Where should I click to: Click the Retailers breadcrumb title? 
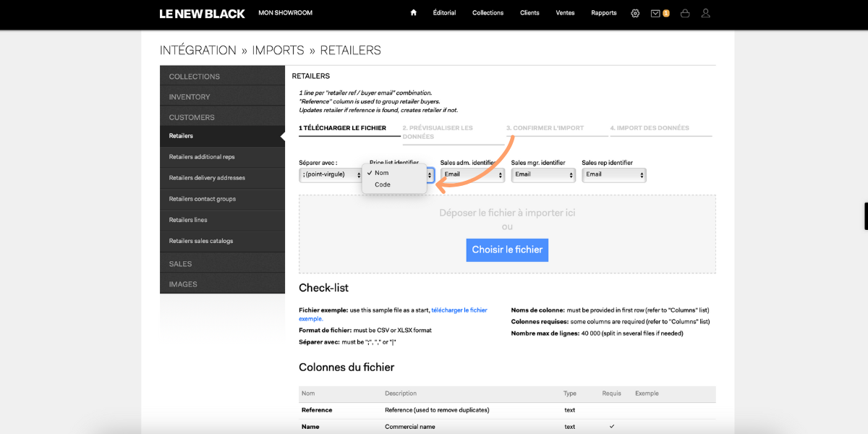(350, 50)
